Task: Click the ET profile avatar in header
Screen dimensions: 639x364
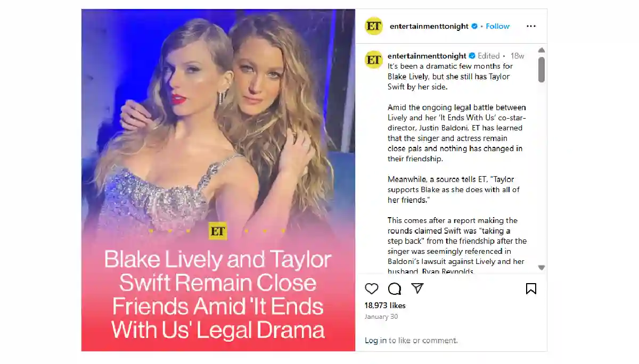Action: (x=374, y=26)
